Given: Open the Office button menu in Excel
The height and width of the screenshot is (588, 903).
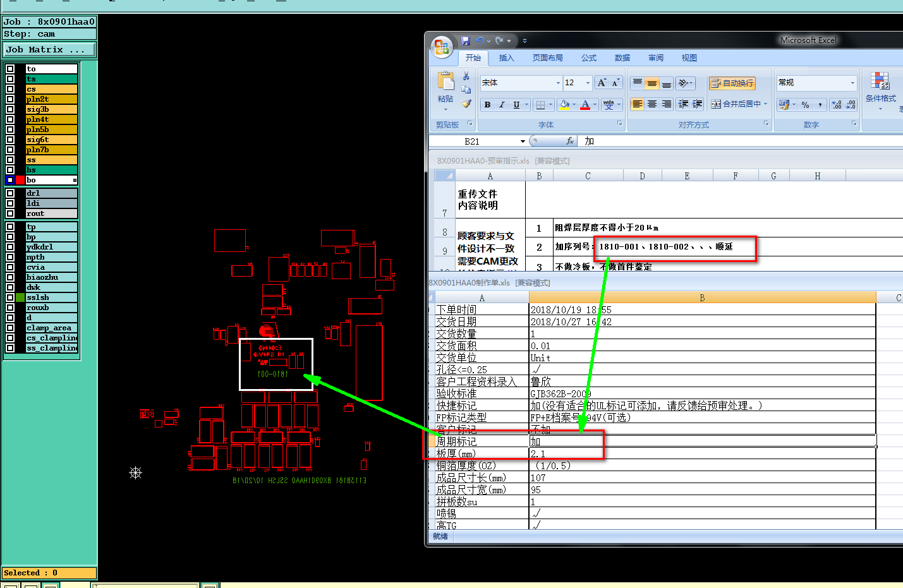Looking at the screenshot, I should [442, 47].
